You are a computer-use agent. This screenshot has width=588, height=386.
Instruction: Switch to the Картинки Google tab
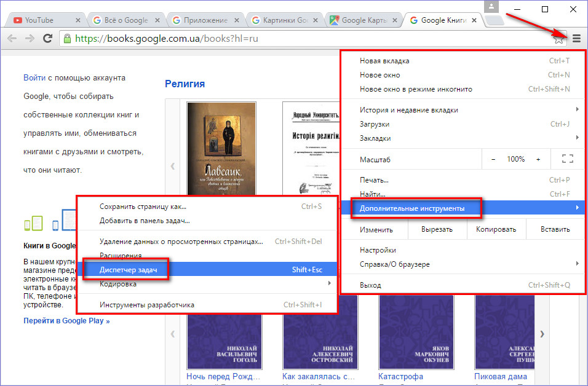pyautogui.click(x=285, y=20)
